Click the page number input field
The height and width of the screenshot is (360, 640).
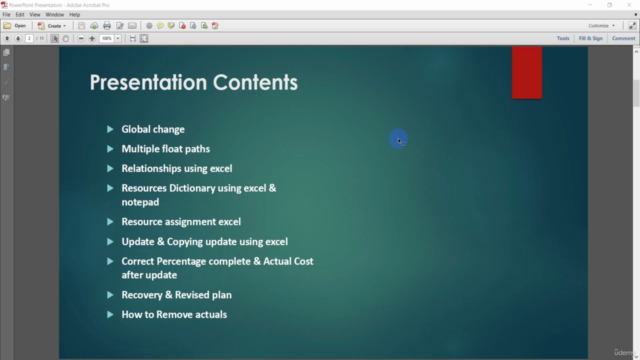pyautogui.click(x=29, y=38)
